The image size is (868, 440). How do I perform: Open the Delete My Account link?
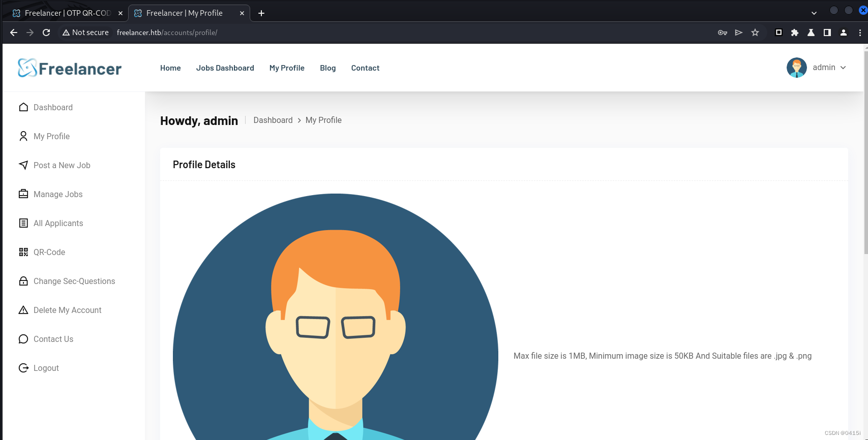68,310
